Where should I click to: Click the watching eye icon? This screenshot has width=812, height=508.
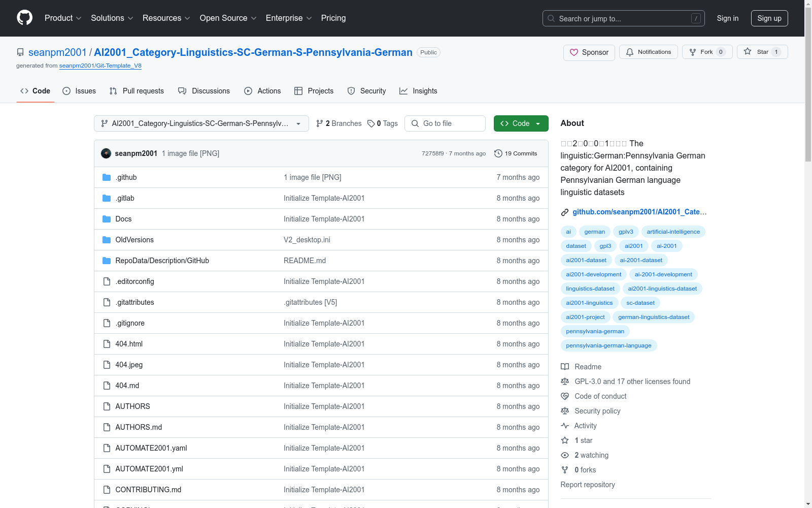click(565, 455)
